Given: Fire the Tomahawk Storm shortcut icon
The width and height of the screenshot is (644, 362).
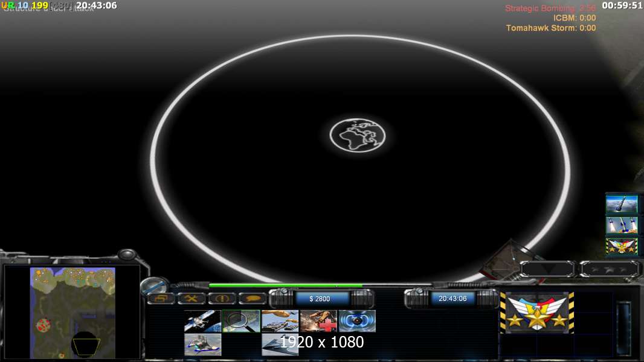Looking at the screenshot, I should (x=622, y=225).
